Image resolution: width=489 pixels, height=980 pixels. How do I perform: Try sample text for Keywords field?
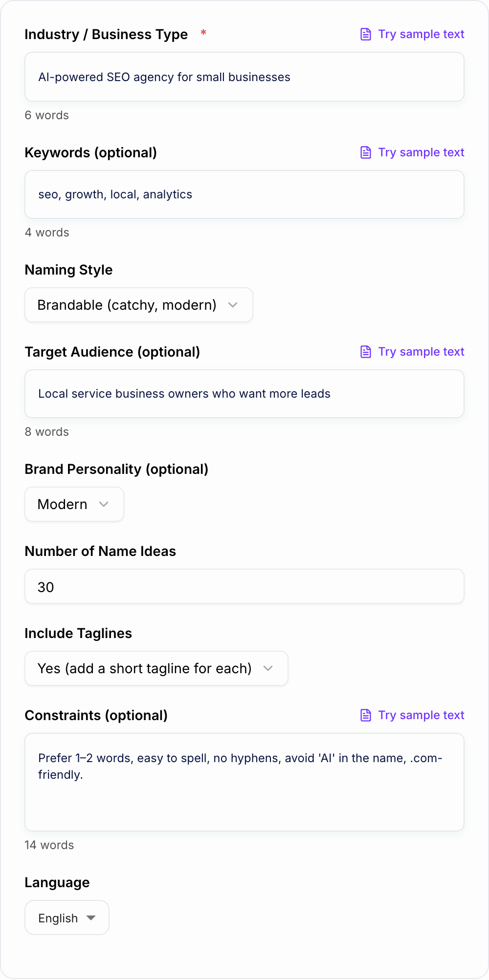(x=421, y=152)
